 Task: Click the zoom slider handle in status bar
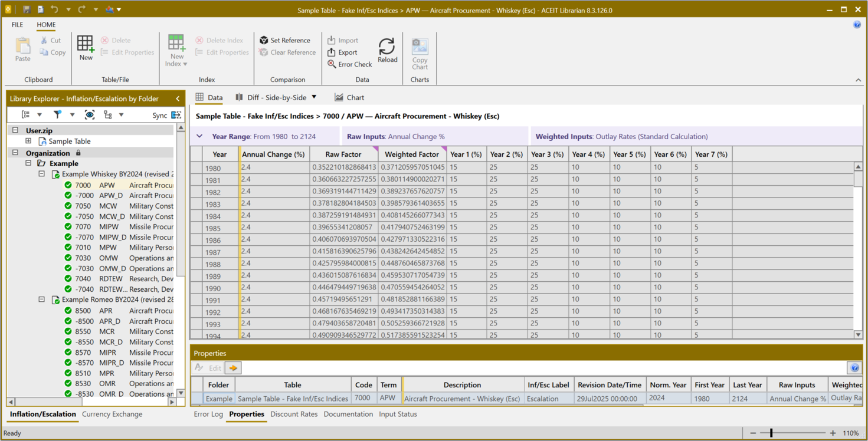pos(771,433)
